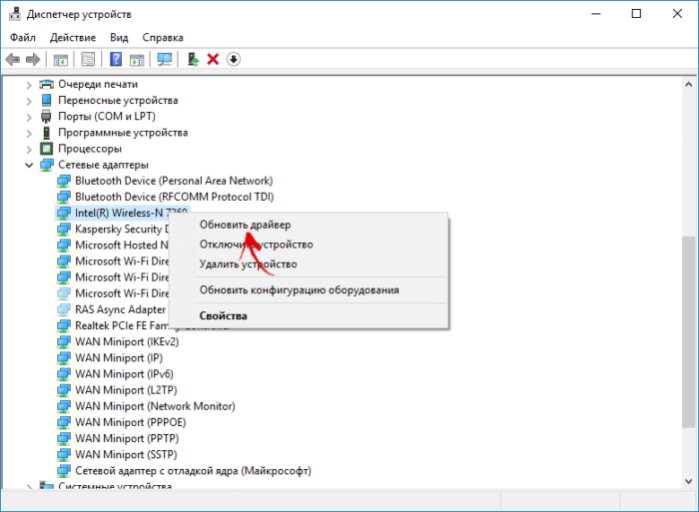Click the chip icon beside Процессоры
The image size is (699, 512).
(46, 148)
